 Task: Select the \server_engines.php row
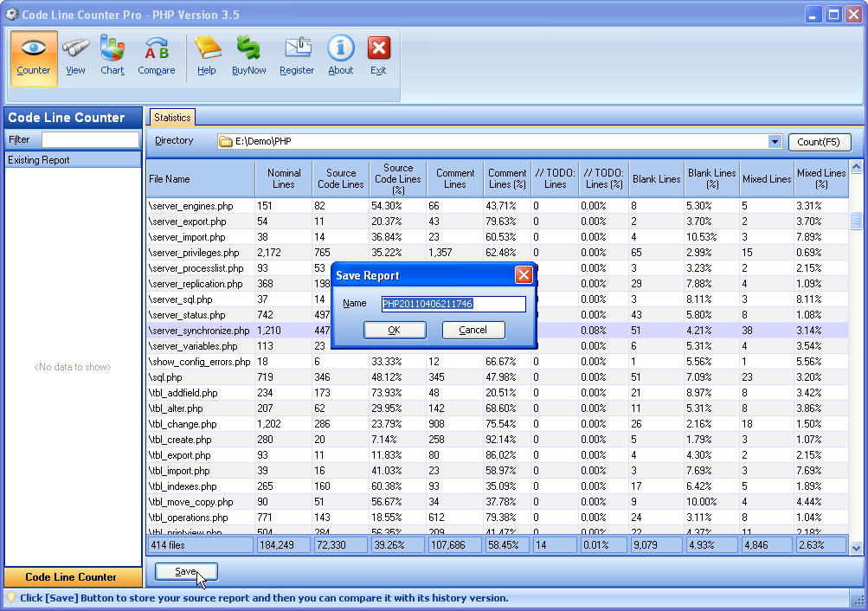click(x=497, y=206)
